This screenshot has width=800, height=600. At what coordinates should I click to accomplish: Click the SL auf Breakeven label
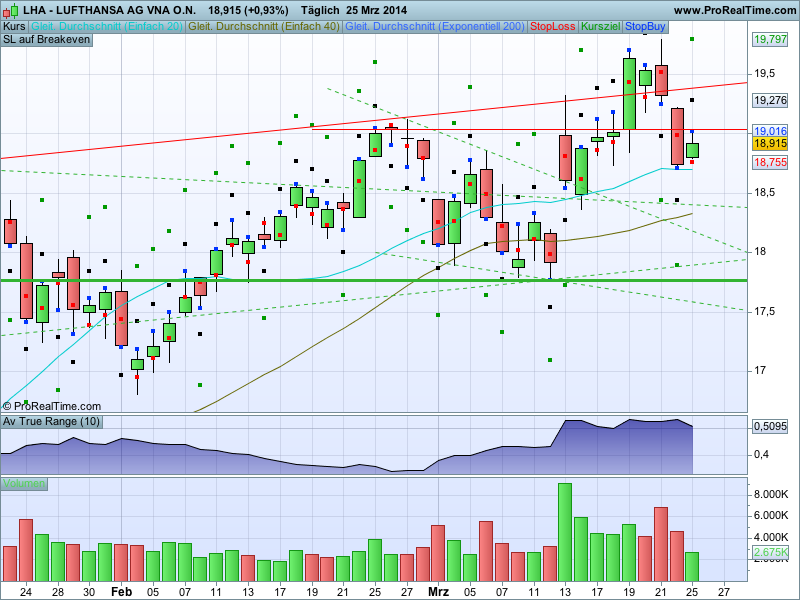pos(46,40)
